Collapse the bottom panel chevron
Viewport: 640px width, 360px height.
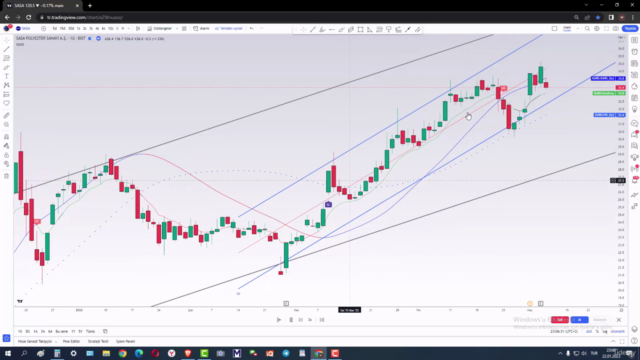click(x=613, y=341)
